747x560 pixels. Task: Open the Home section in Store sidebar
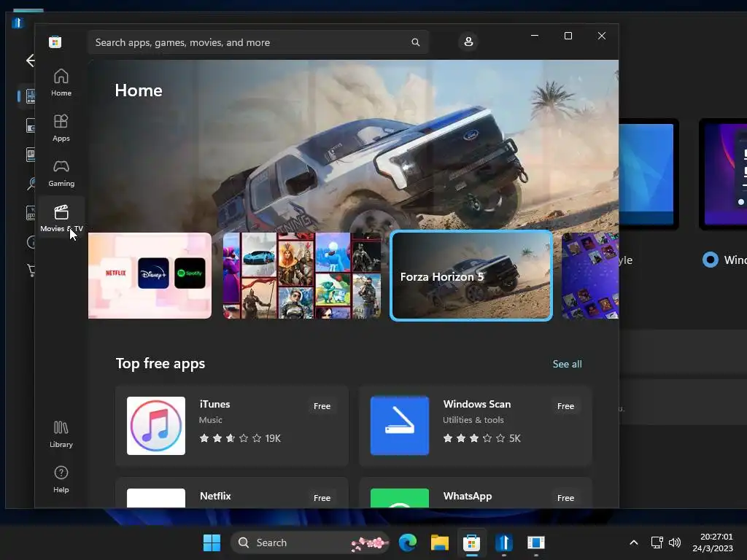pyautogui.click(x=61, y=82)
